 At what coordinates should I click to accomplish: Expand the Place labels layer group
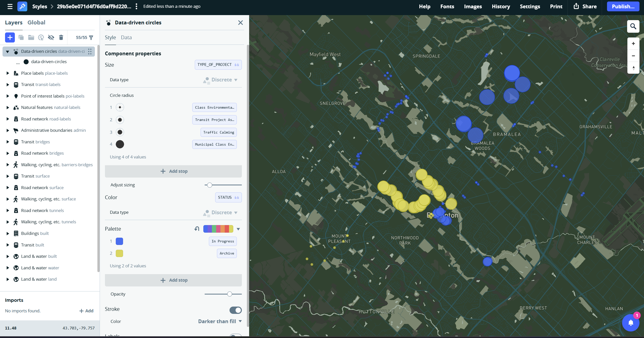point(8,73)
